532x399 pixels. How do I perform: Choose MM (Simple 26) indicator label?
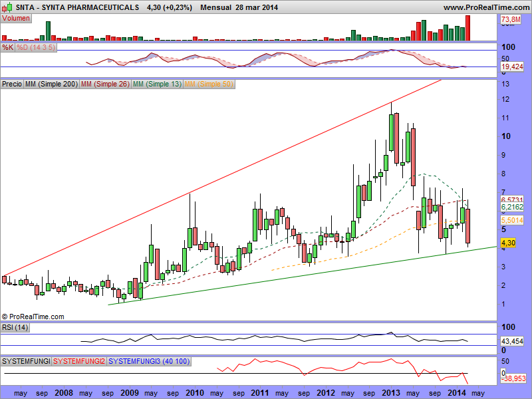click(x=105, y=84)
